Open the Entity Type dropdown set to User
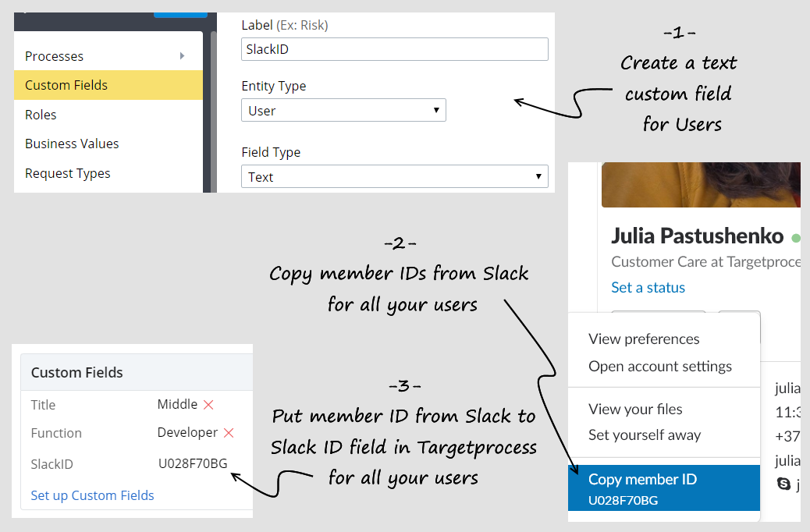The image size is (810, 532). click(x=343, y=111)
